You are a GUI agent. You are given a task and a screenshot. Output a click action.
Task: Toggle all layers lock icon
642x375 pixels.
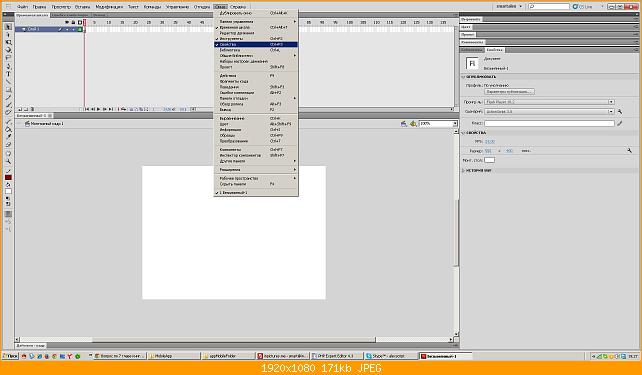pos(73,22)
